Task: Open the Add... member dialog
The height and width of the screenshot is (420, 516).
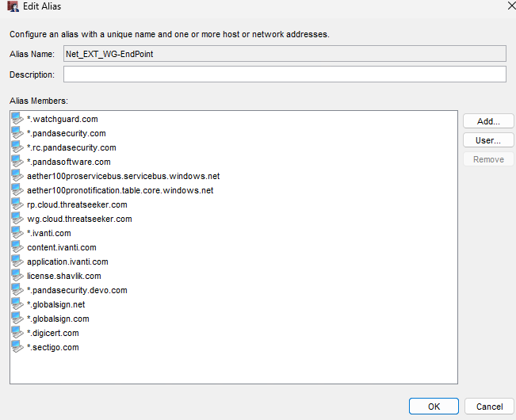Action: (x=488, y=121)
